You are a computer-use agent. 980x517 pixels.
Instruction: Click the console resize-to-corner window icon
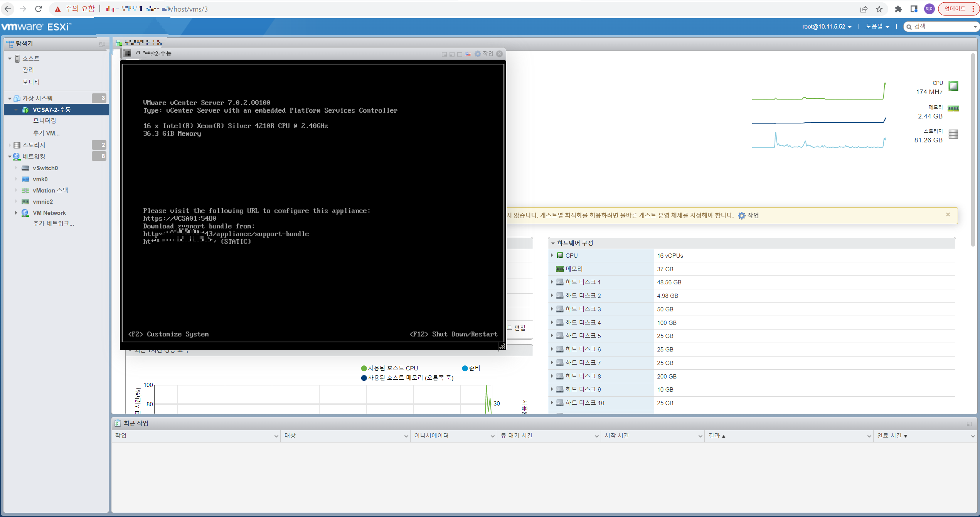tap(445, 54)
